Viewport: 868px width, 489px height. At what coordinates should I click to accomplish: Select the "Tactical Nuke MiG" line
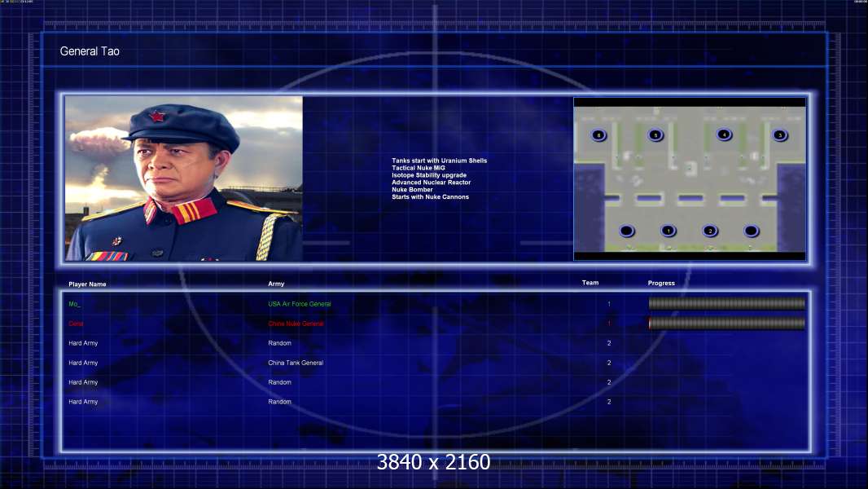point(419,168)
